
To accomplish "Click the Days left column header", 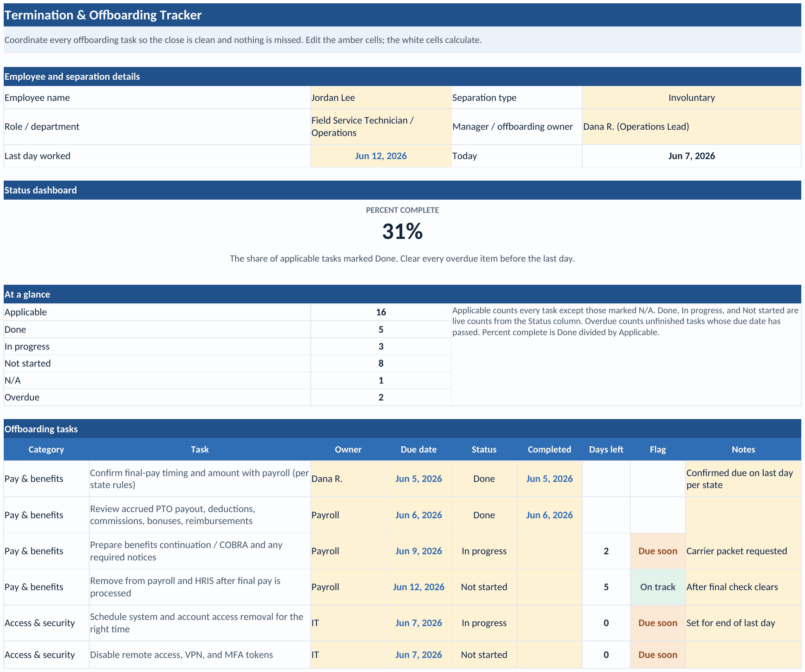I will [x=606, y=449].
